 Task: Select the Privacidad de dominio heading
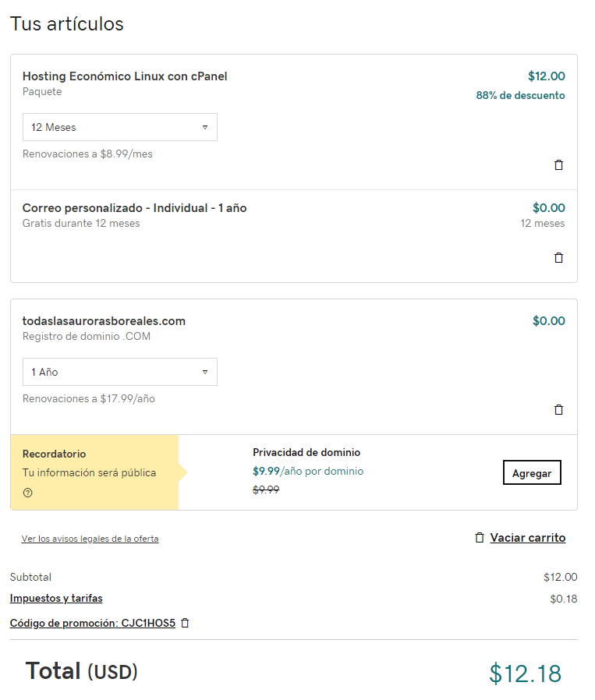pos(306,452)
